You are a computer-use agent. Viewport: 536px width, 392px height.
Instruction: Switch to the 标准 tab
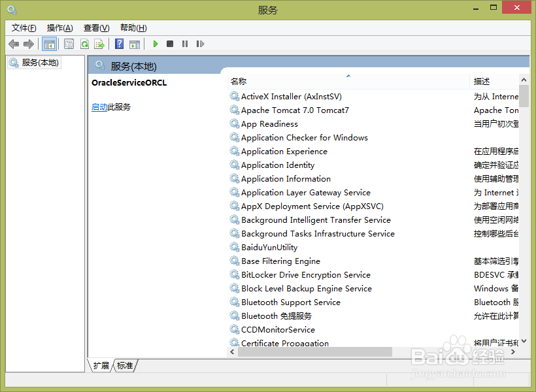click(124, 366)
